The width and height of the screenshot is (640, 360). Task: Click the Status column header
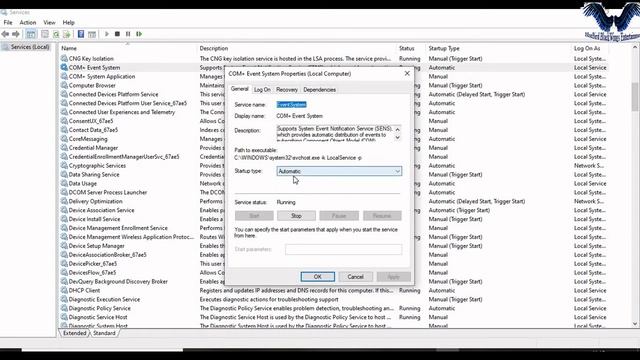411,48
